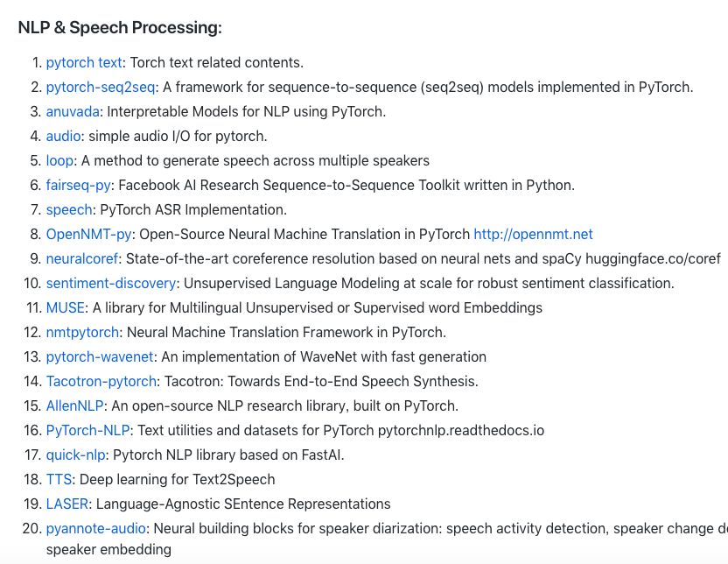Open the PyTorch-NLP link
This screenshot has height=564, width=728.
(89, 431)
